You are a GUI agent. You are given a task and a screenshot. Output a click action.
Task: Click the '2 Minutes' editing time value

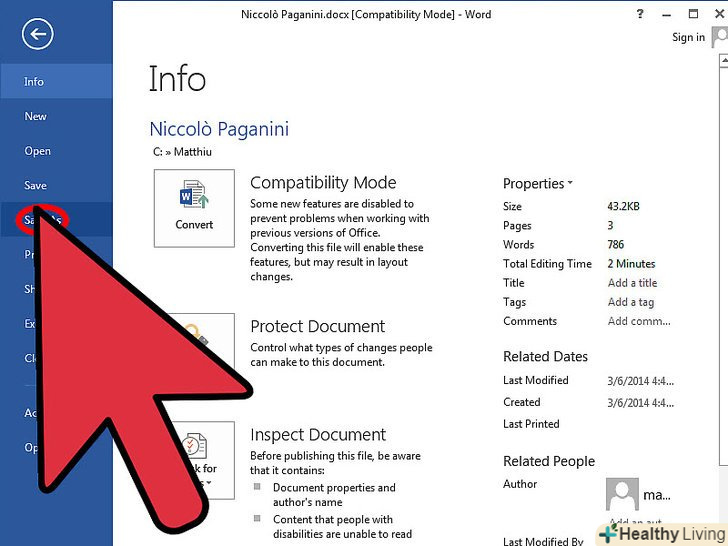pos(631,264)
